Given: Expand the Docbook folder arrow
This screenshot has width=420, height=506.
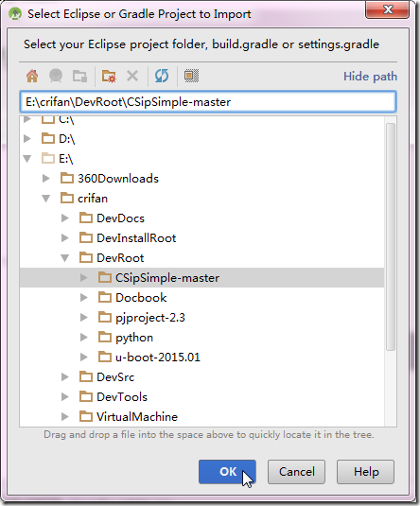Looking at the screenshot, I should pos(83,297).
